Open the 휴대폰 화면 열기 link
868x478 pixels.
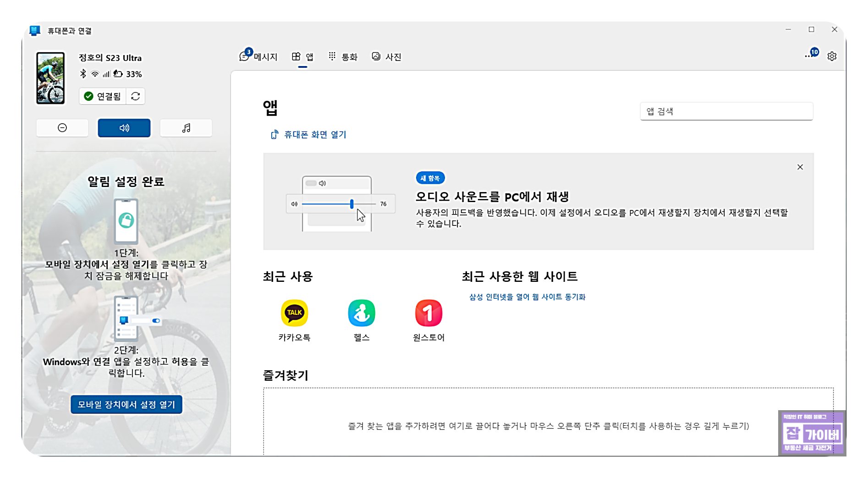(x=309, y=134)
